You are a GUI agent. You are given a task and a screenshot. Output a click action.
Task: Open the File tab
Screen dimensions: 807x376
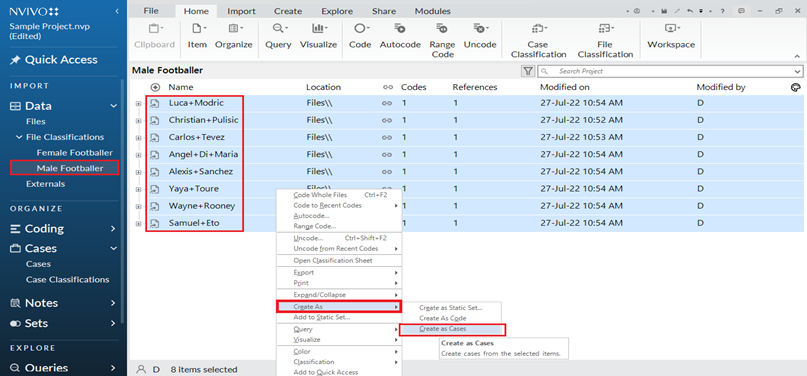click(151, 11)
